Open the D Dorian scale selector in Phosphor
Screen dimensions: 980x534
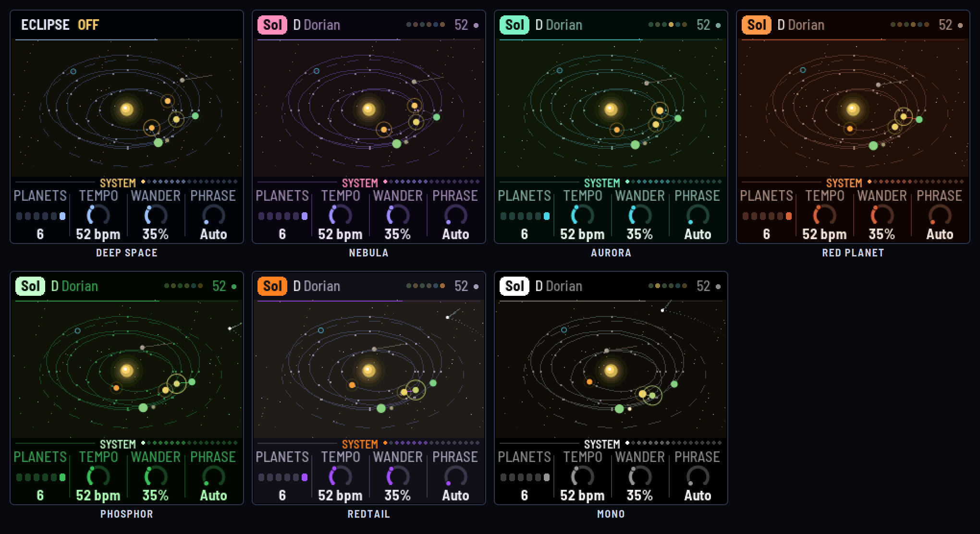click(x=74, y=286)
